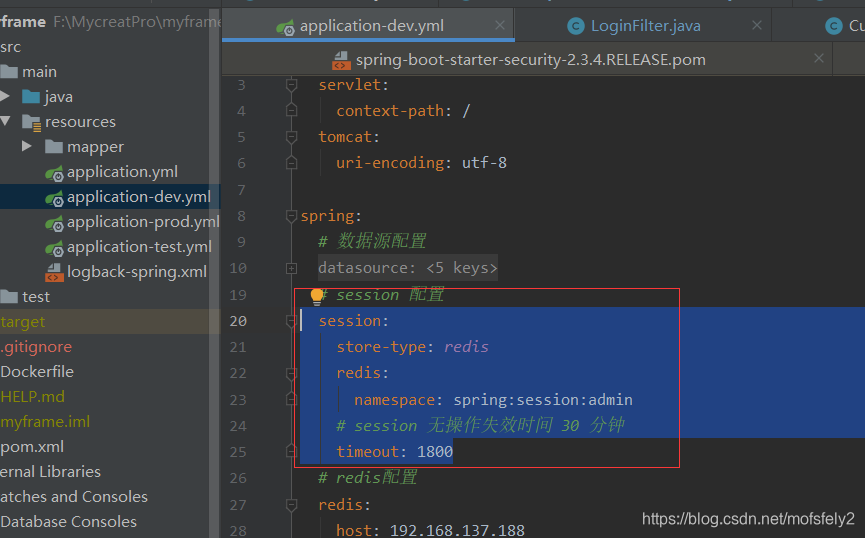
Task: Open logback-spring.xml file
Action: pos(137,271)
